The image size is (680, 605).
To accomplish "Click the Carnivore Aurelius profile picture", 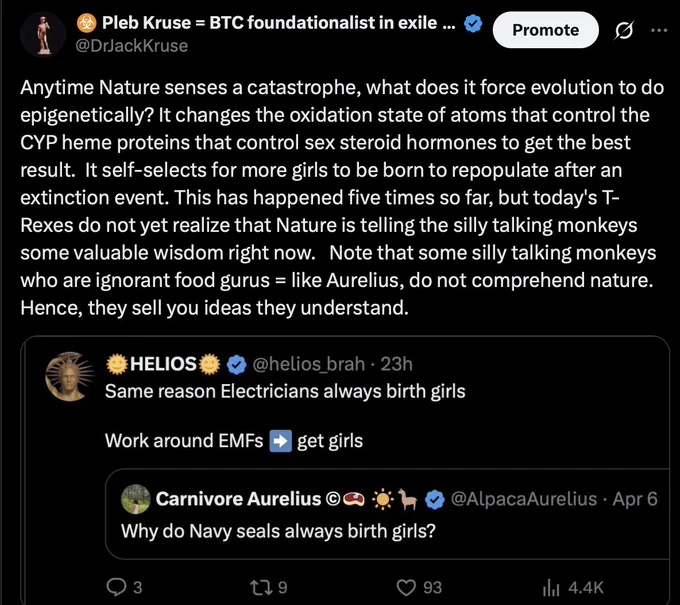I will tap(136, 499).
